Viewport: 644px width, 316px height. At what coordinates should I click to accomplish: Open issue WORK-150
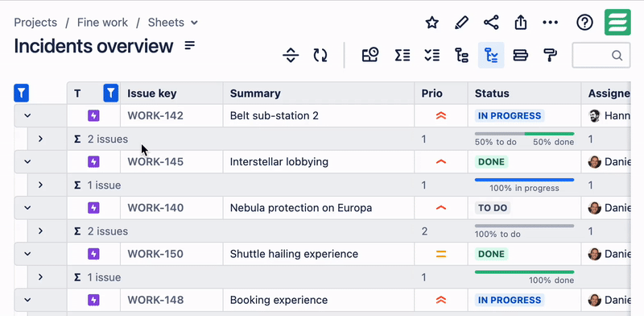[155, 254]
